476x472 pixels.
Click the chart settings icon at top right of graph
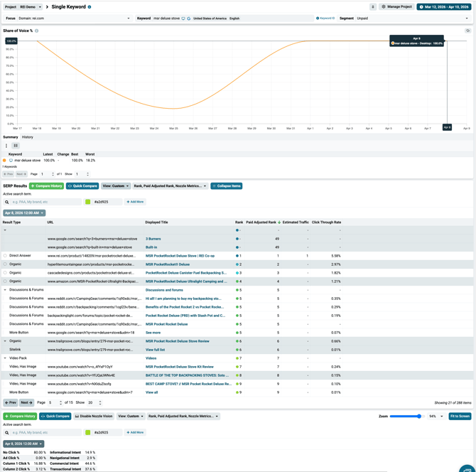[467, 31]
